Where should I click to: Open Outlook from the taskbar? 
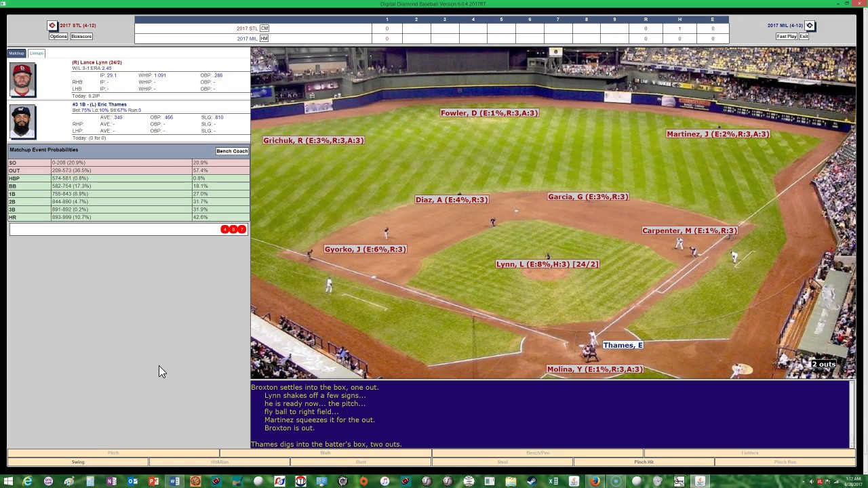point(132,481)
